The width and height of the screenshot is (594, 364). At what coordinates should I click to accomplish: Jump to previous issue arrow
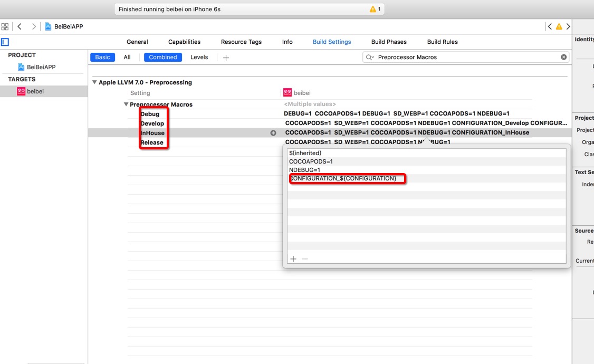pyautogui.click(x=550, y=26)
